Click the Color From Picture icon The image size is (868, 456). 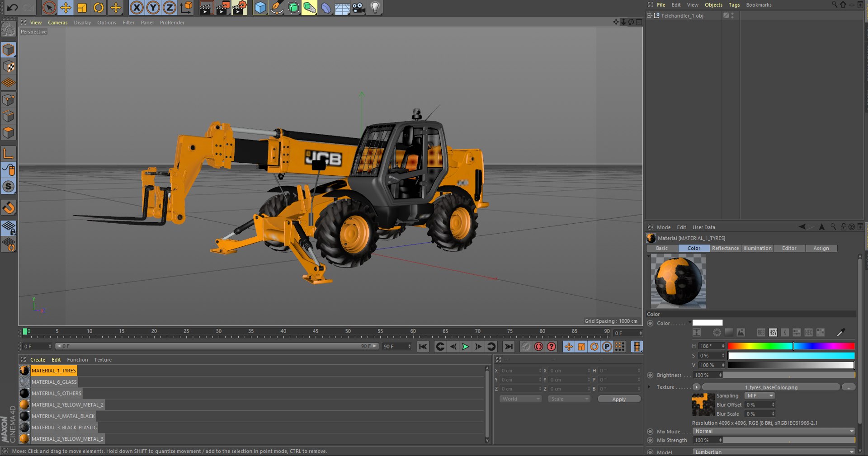pyautogui.click(x=741, y=333)
